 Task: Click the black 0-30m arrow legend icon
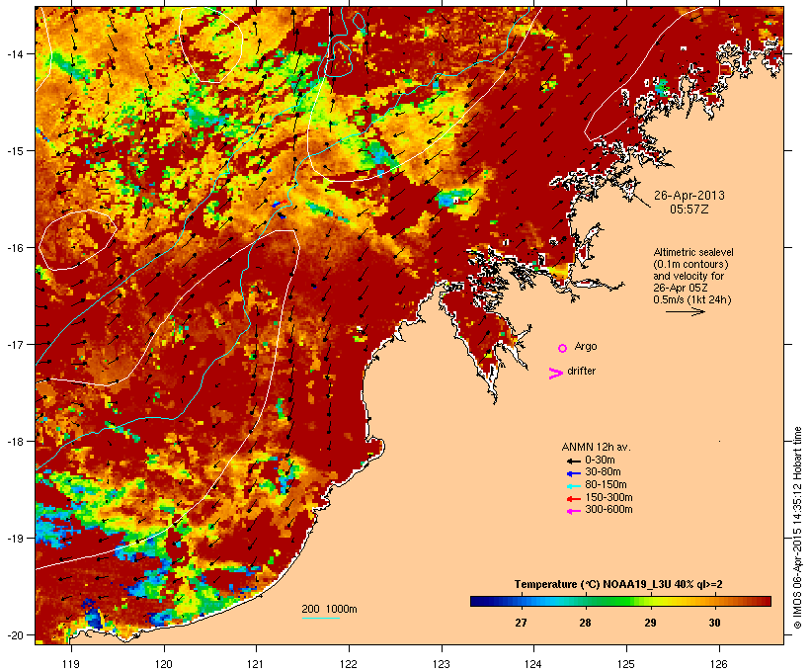[x=573, y=461]
